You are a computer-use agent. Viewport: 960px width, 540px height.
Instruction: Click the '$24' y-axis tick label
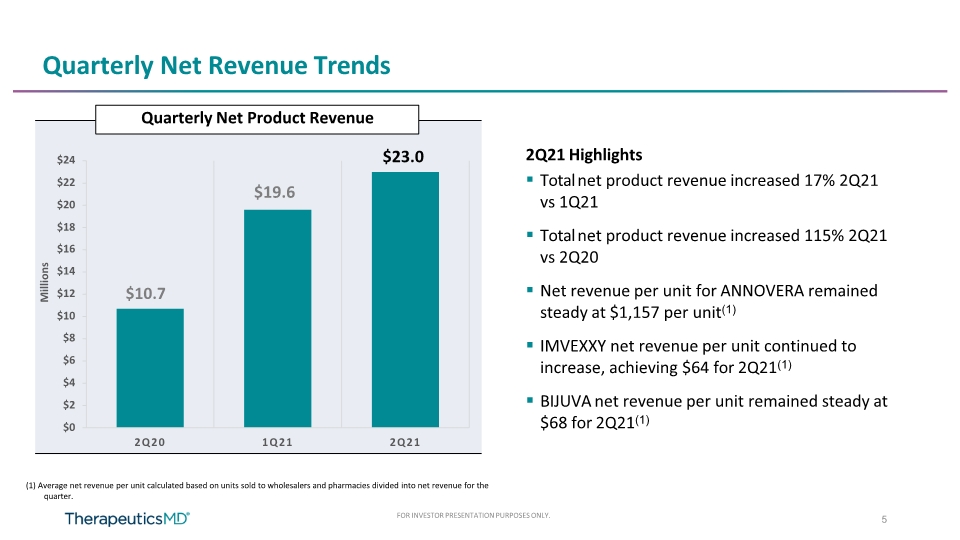[66, 160]
